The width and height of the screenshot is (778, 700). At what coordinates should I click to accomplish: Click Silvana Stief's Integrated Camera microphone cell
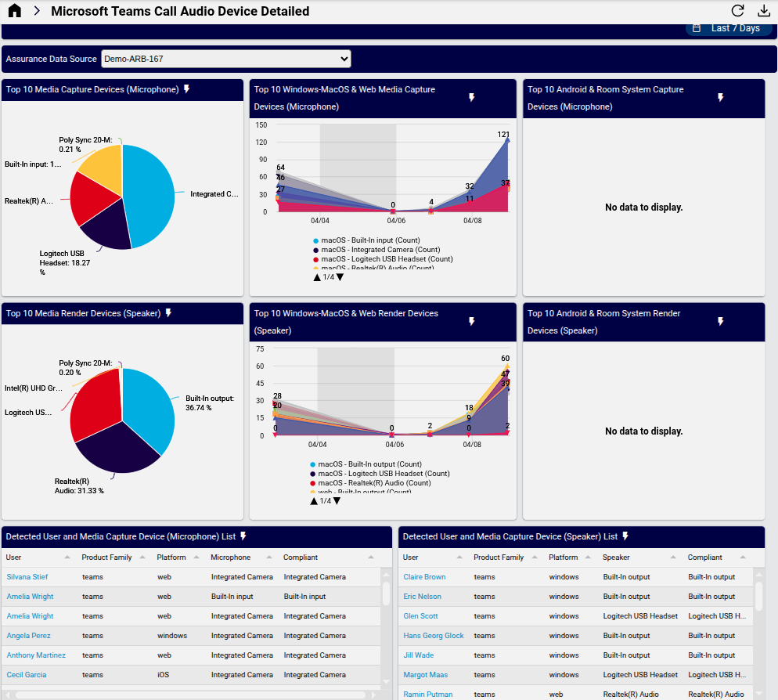coord(242,577)
